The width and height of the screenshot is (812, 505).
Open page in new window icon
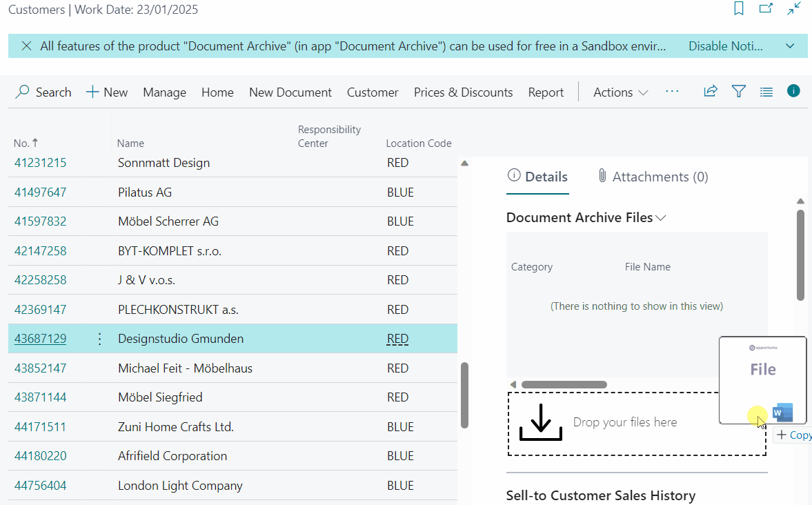766,9
